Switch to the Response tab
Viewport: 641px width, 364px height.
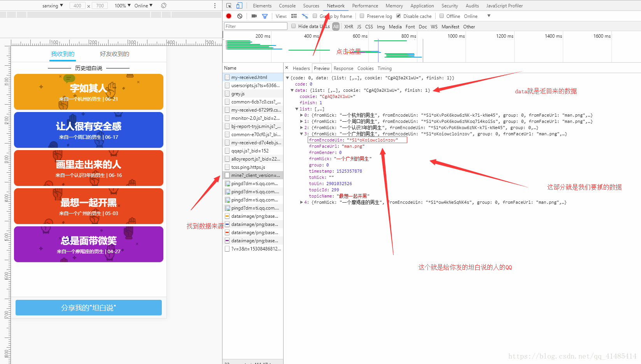(343, 68)
